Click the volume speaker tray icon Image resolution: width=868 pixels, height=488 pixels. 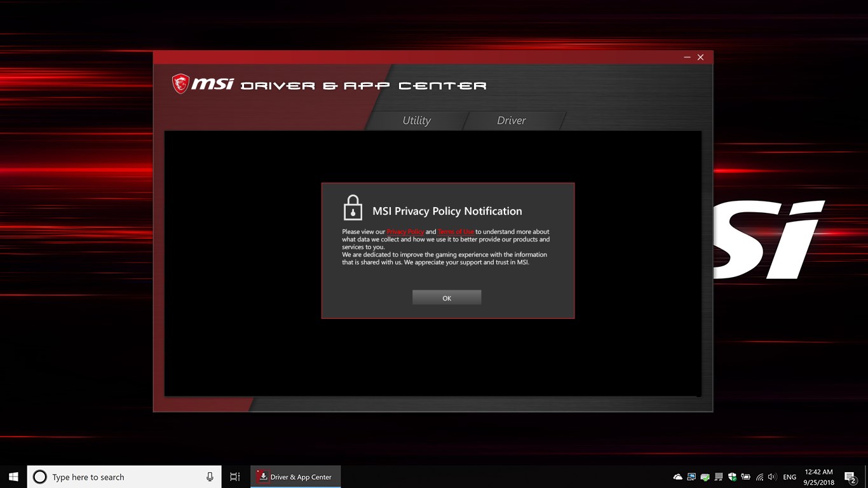point(772,477)
